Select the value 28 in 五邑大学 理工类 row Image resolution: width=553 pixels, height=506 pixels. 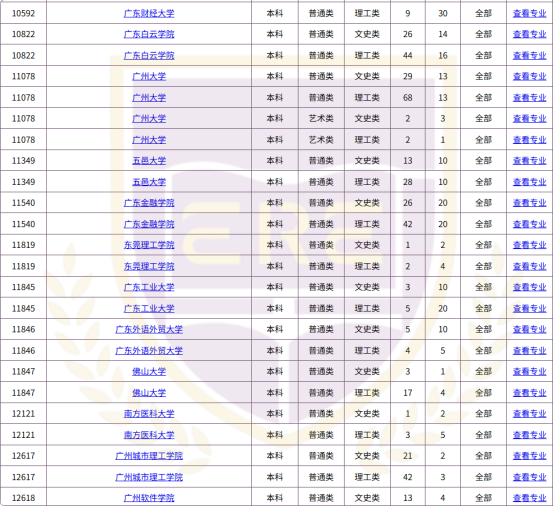[x=408, y=182]
